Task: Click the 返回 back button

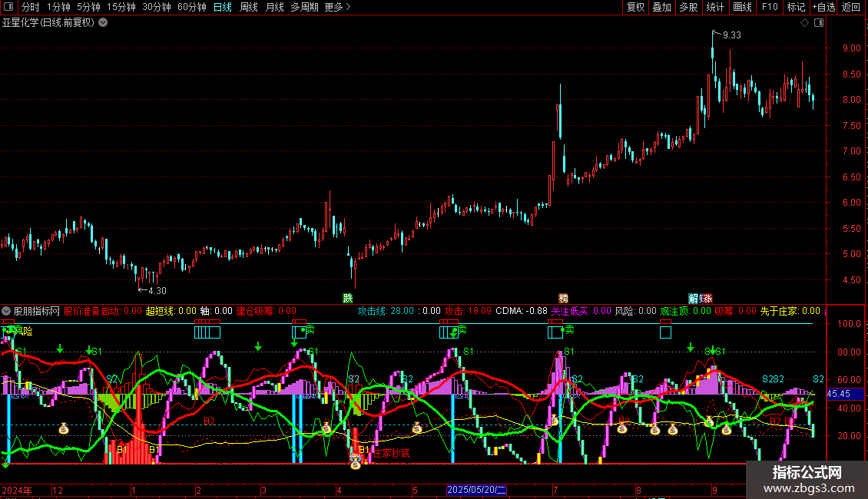Action: 851,7
